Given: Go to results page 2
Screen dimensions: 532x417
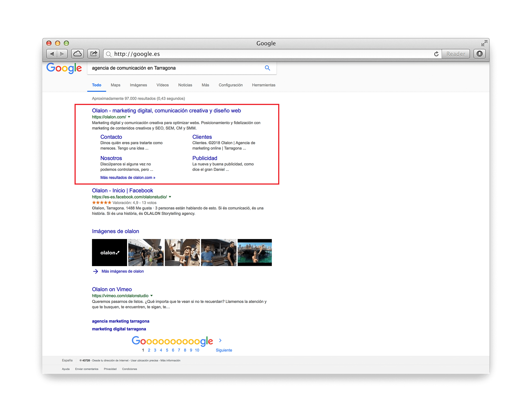Looking at the screenshot, I should tap(149, 350).
